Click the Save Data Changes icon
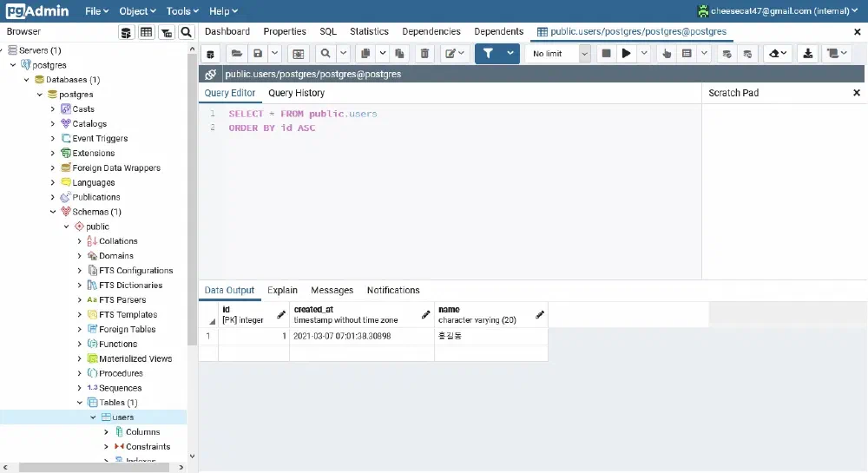The image size is (868, 473). pyautogui.click(x=298, y=54)
